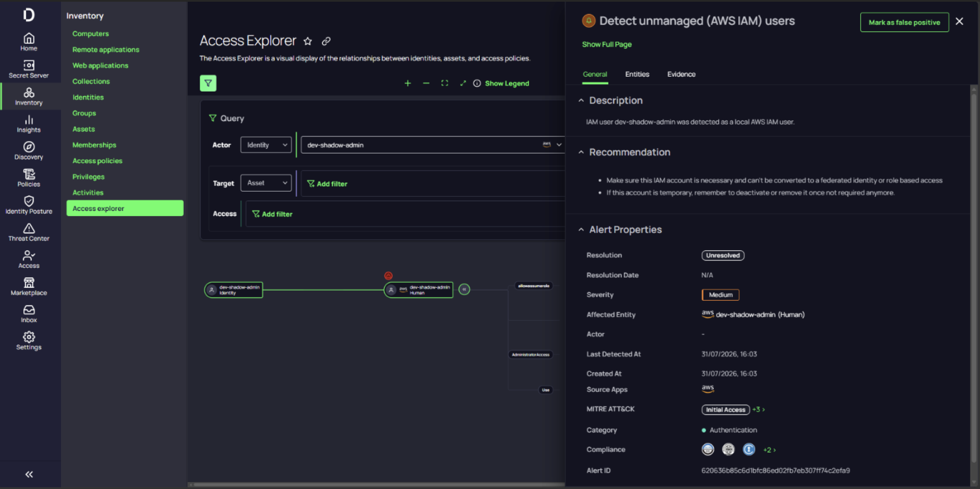Open Identity Posture in the sidebar
The height and width of the screenshot is (489, 980).
point(29,205)
